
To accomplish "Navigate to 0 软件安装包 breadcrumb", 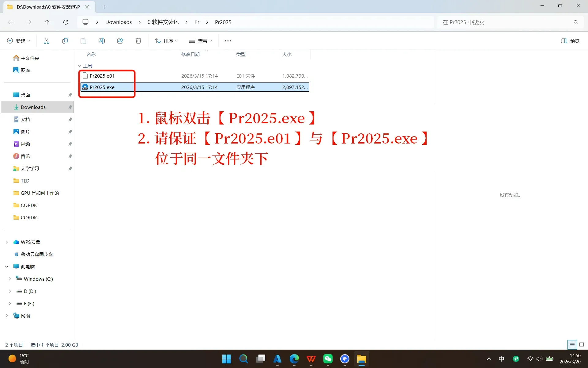I will coord(163,22).
